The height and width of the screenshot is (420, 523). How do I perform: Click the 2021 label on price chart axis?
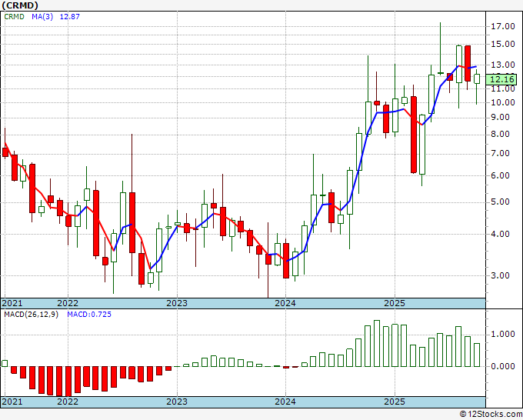12,303
